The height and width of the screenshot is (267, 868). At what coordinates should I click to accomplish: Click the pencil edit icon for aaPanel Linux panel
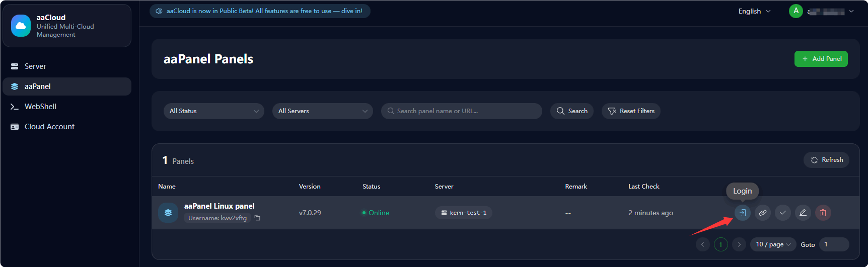803,213
